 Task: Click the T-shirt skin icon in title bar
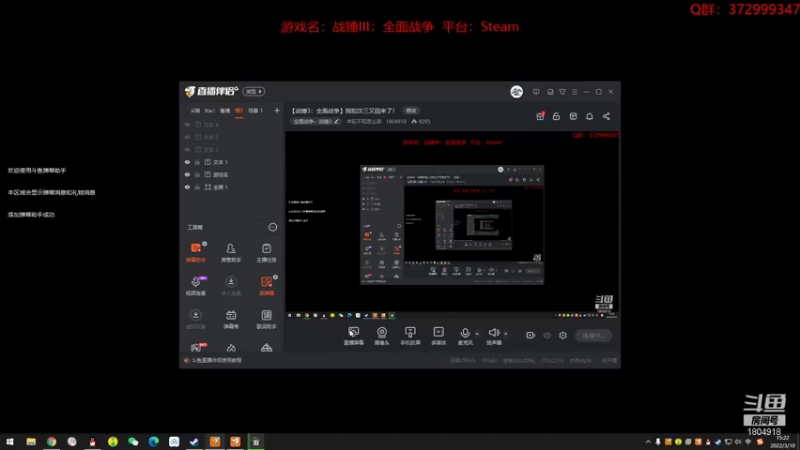tap(562, 92)
